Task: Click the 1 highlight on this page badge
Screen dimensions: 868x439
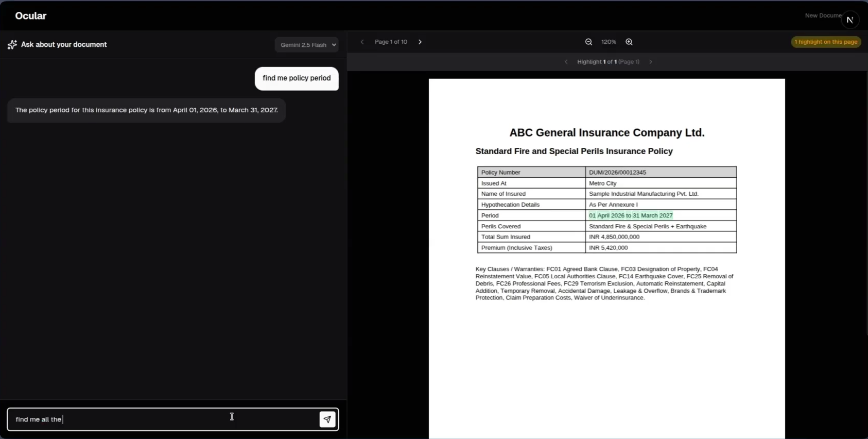Action: tap(826, 42)
